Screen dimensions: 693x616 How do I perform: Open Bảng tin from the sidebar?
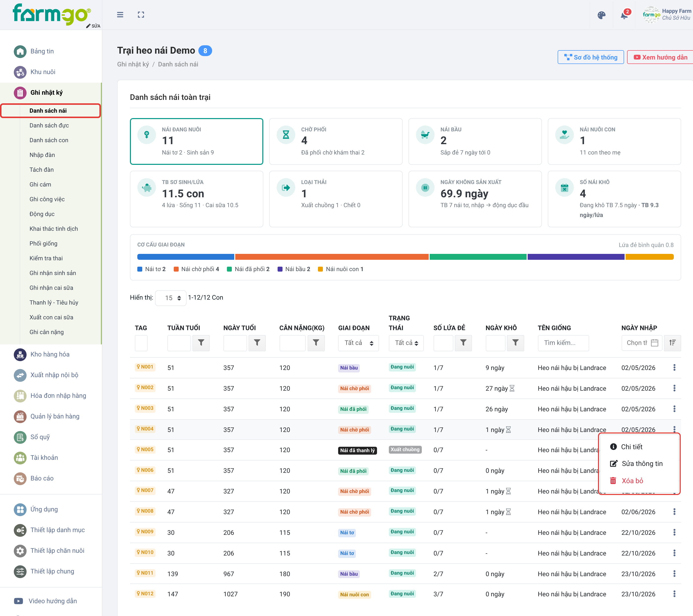[42, 51]
